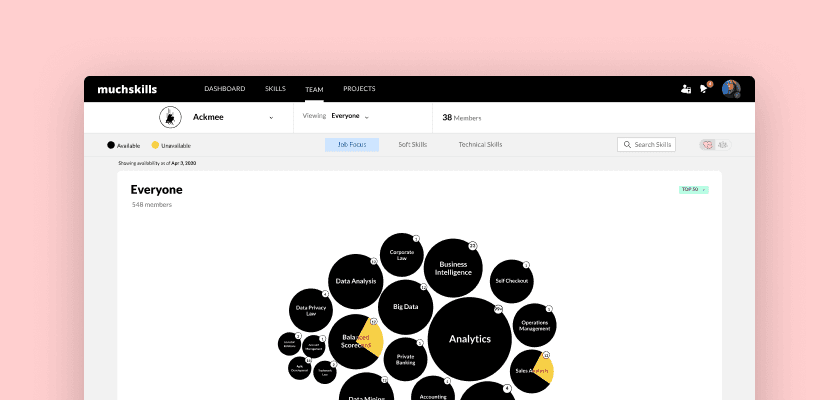Select the Team menu item
Viewport: 840px width, 400px height.
click(x=314, y=89)
